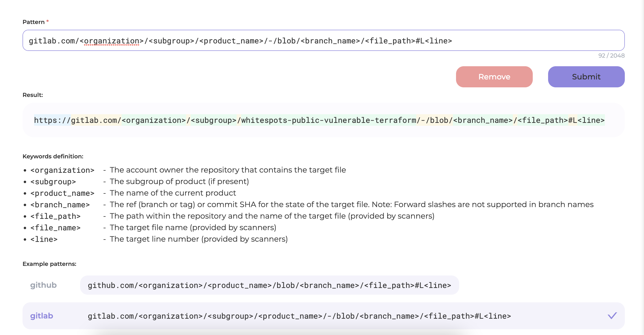644x335 pixels.
Task: Click the github label text
Action: pyautogui.click(x=43, y=285)
